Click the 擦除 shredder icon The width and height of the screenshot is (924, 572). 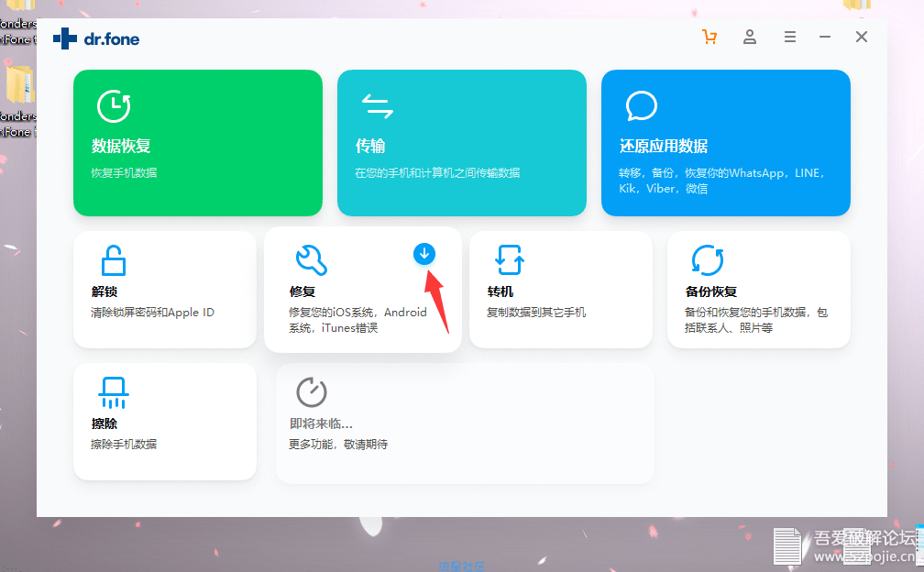(x=114, y=392)
